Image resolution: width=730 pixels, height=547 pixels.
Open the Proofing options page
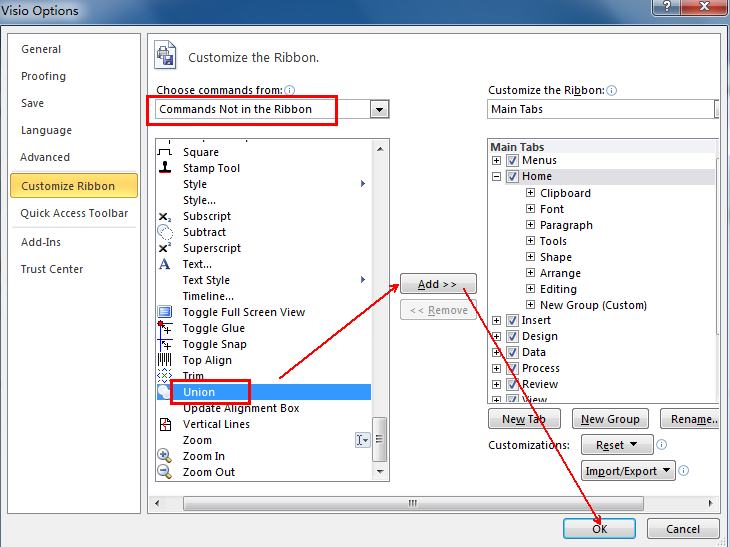(43, 76)
